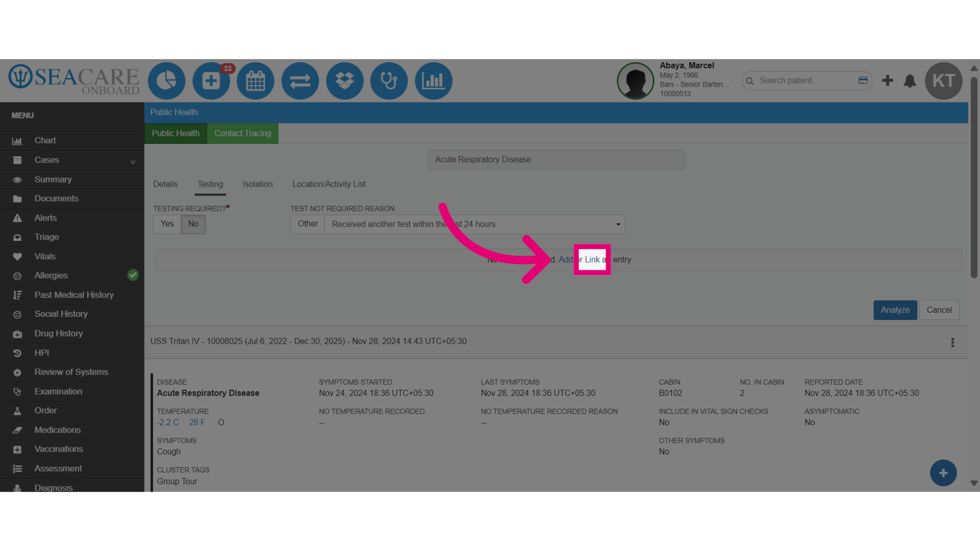Open the Test Not Required Reason dropdown
This screenshot has width=980, height=551.
475,224
